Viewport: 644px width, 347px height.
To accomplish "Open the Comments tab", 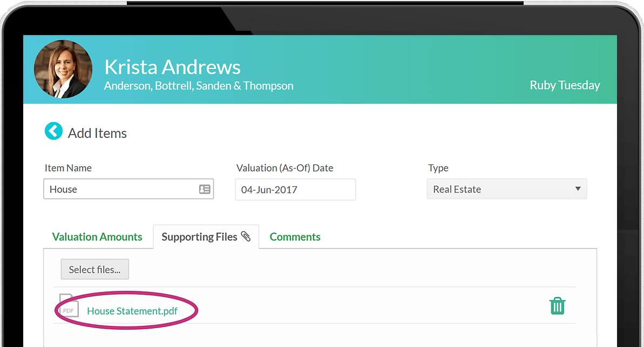I will point(295,237).
